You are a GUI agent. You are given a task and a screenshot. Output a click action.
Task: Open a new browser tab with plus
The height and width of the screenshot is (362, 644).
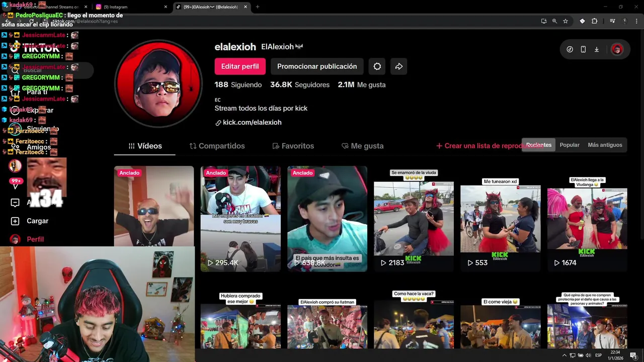[258, 7]
